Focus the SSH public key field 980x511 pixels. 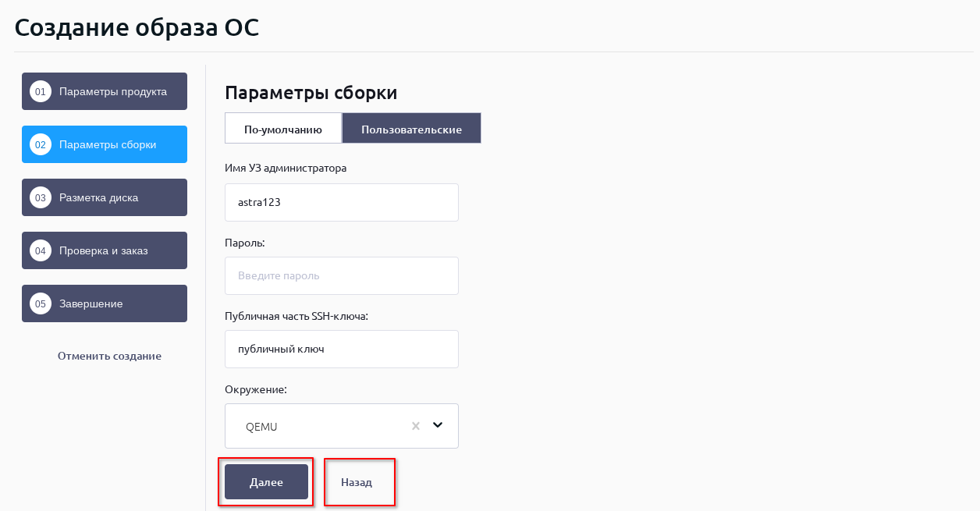pos(341,349)
